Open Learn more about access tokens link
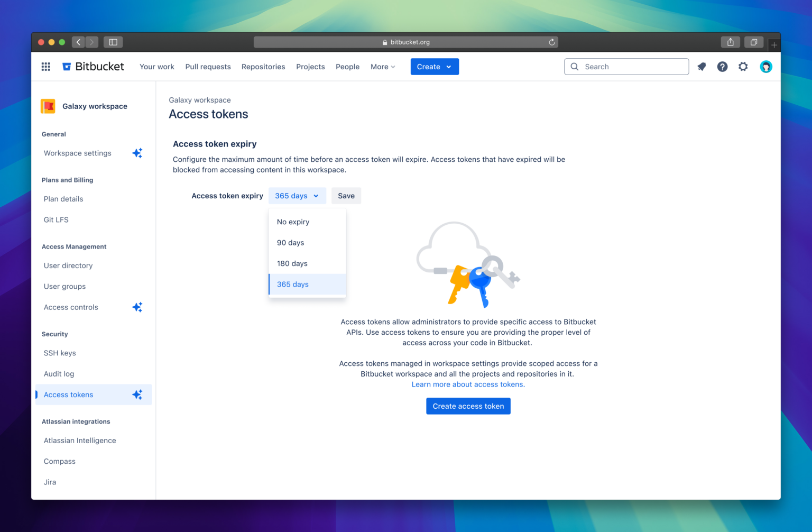The width and height of the screenshot is (812, 532). pyautogui.click(x=468, y=384)
